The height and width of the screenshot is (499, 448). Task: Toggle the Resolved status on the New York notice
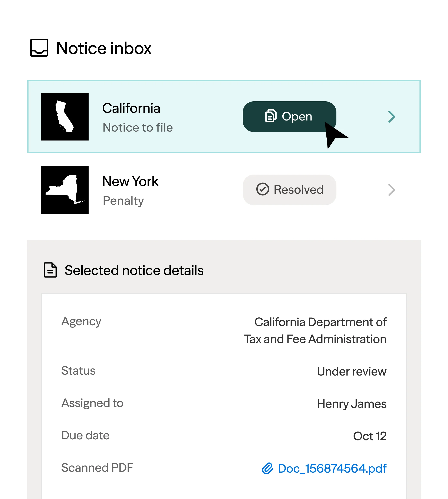(x=289, y=190)
